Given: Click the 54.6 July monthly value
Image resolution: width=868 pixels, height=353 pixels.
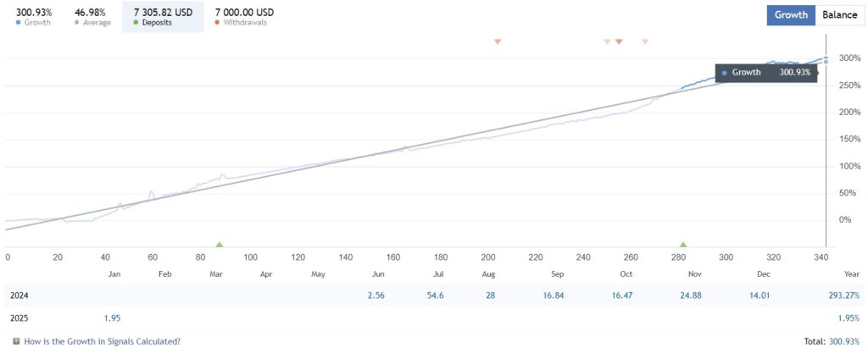Looking at the screenshot, I should point(436,296).
